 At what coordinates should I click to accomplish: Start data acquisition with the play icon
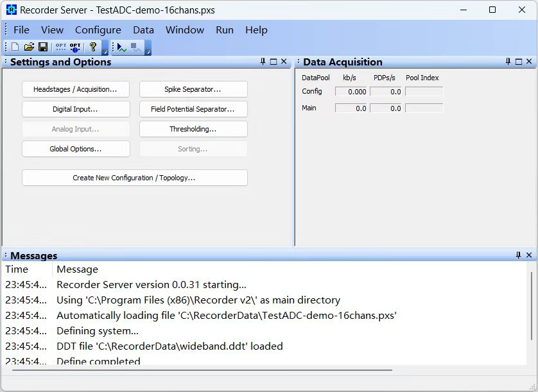[x=121, y=47]
